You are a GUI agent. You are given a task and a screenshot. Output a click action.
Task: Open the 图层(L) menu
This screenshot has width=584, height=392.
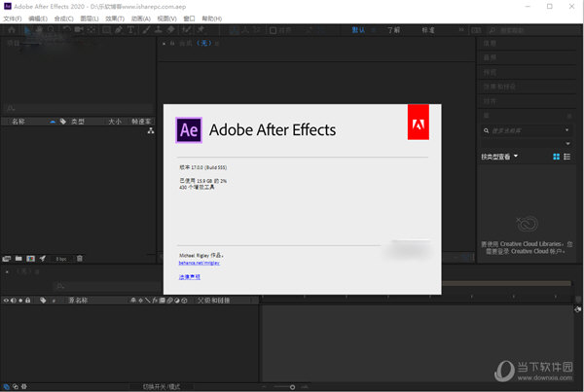click(90, 18)
